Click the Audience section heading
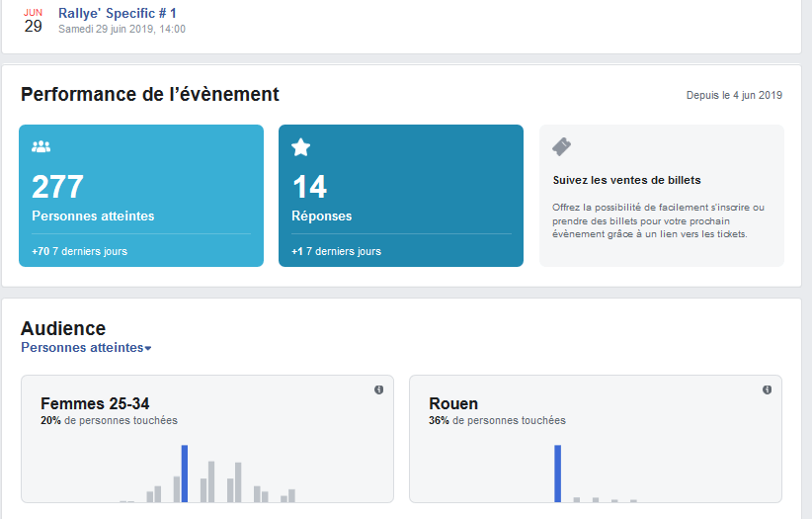Screen dimensions: 812x519 tap(63, 328)
